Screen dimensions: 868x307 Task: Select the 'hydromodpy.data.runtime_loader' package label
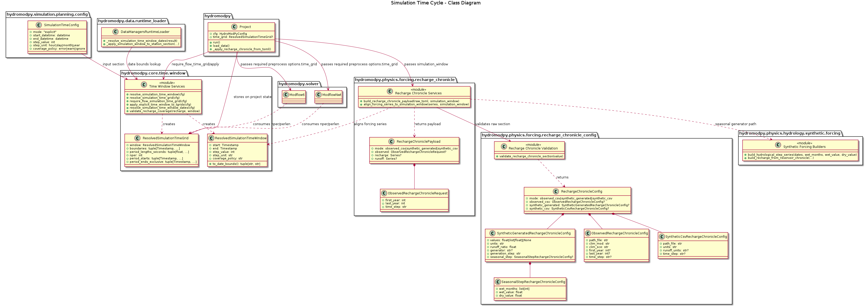tap(132, 21)
